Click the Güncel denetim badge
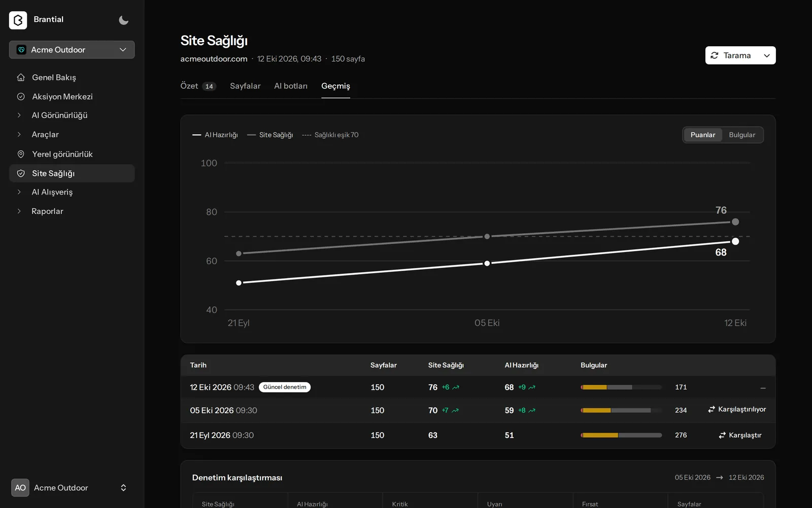The width and height of the screenshot is (812, 508). (285, 387)
